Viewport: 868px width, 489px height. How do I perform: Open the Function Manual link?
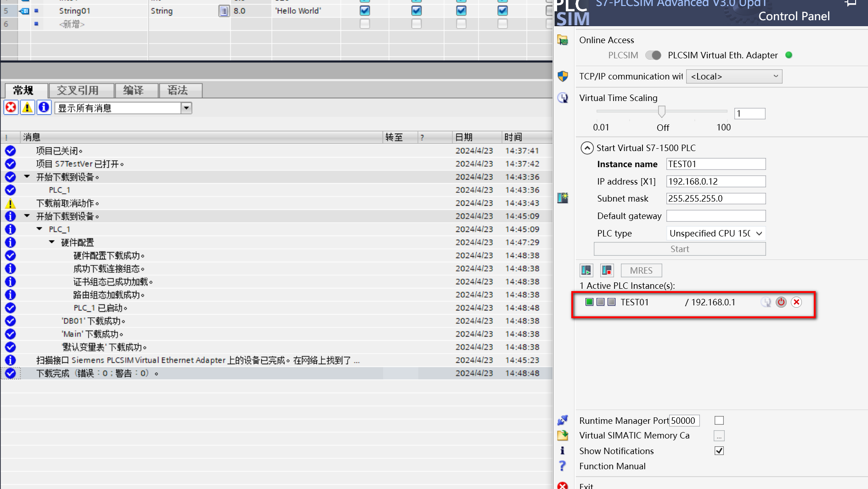(x=612, y=466)
